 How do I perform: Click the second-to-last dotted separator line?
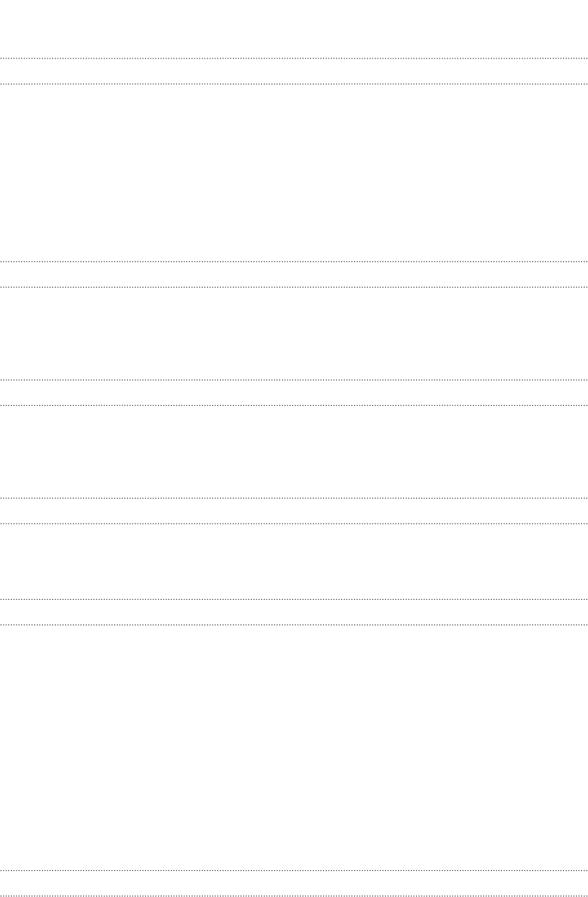tap(294, 871)
